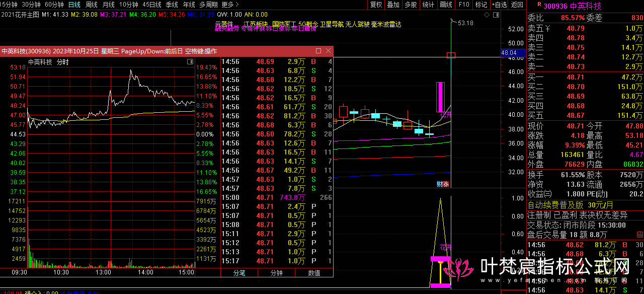This screenshot has width=644, height=294.
Task: Click the 涨 badge below the K-line chart
Action: coord(446,184)
